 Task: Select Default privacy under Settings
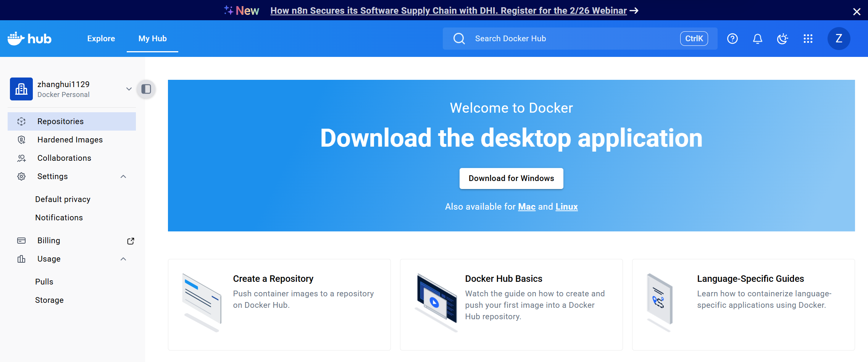pyautogui.click(x=63, y=199)
